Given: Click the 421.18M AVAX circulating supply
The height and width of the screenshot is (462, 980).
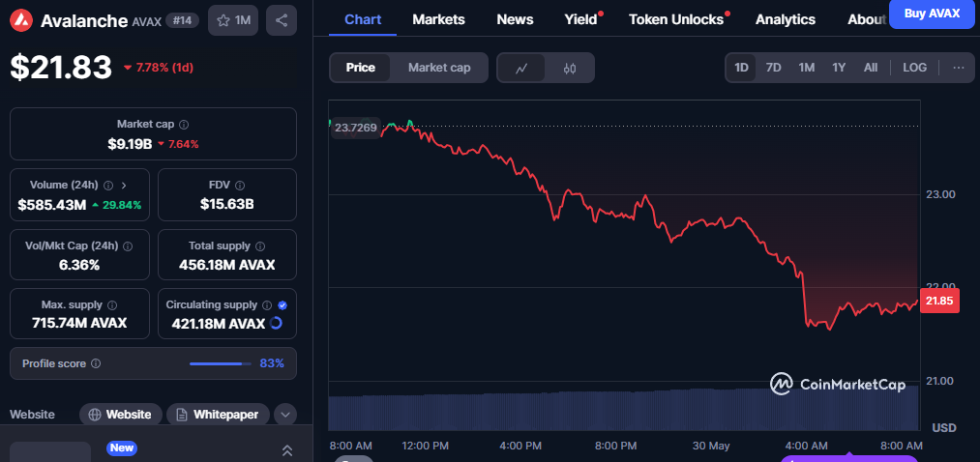Looking at the screenshot, I should 217,323.
